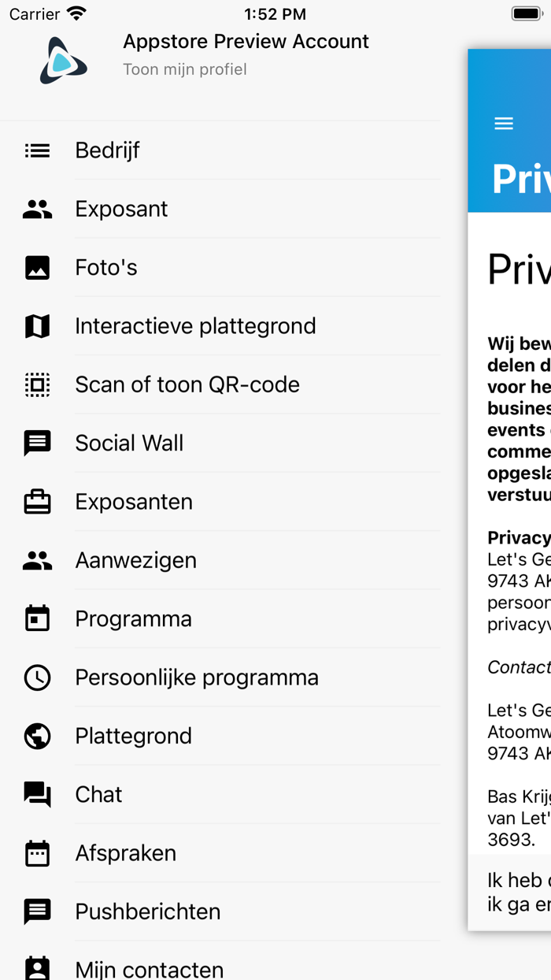Open Pushberichten
This screenshot has height=980, width=551.
(147, 911)
